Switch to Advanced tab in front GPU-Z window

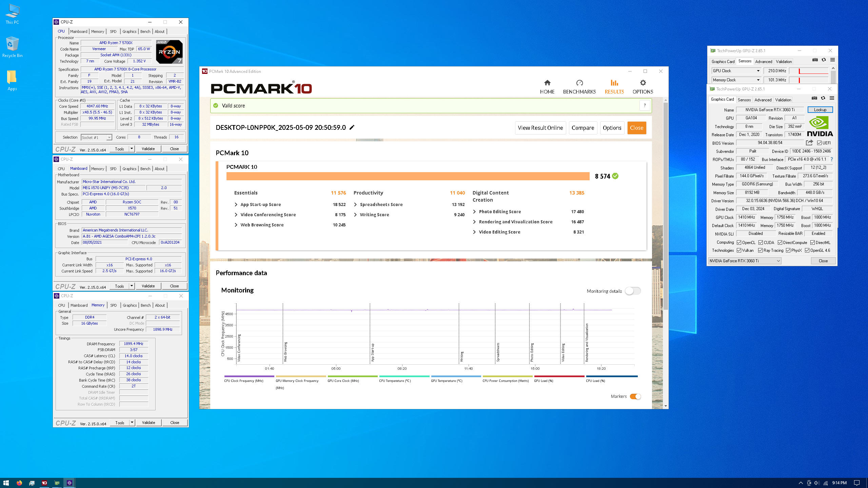point(763,100)
